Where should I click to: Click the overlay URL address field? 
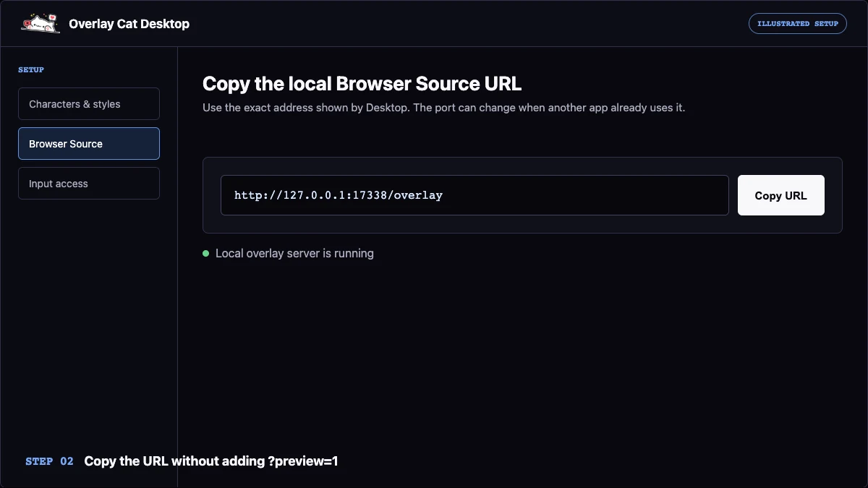pos(475,195)
